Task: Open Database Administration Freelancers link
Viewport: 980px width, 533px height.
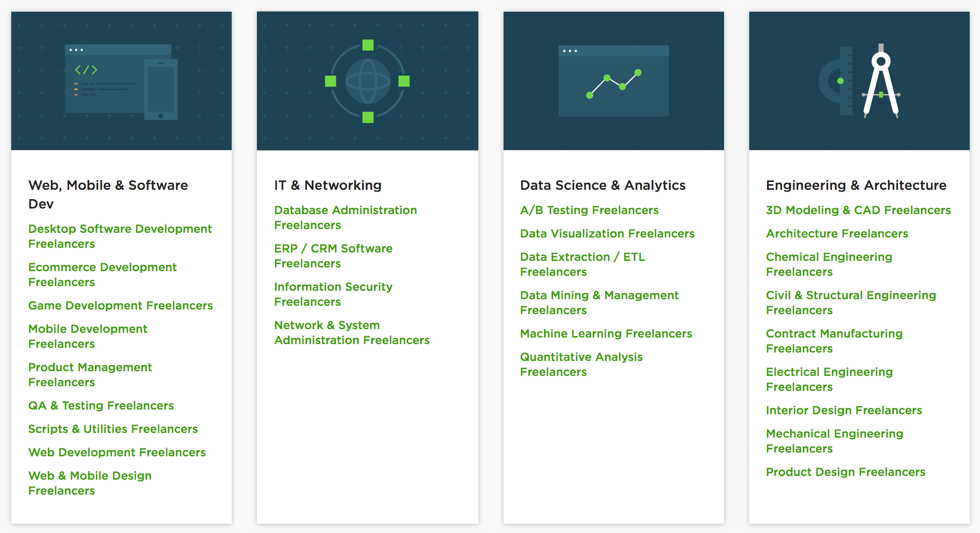Action: pyautogui.click(x=345, y=217)
